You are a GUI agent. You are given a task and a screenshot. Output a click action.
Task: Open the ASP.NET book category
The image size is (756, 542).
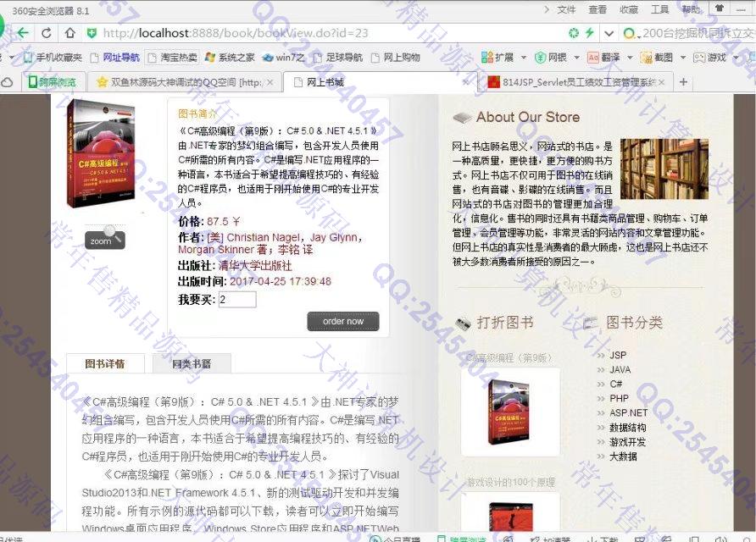click(629, 413)
